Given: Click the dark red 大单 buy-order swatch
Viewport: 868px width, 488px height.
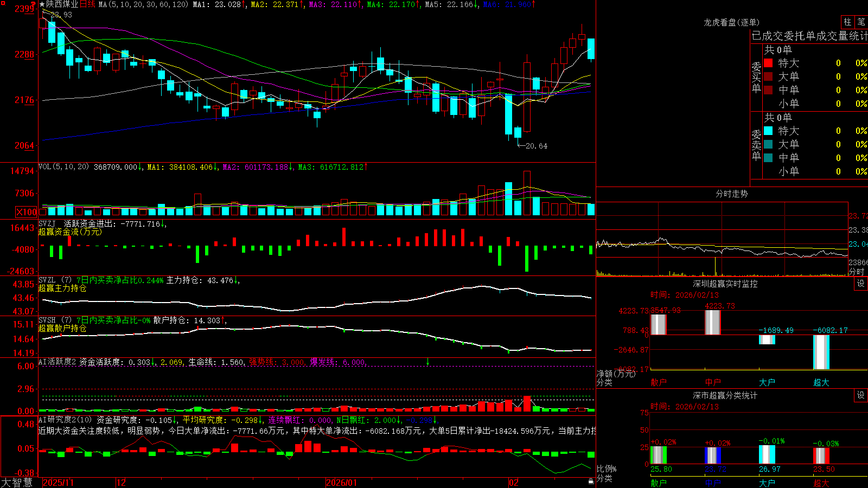Looking at the screenshot, I should point(768,76).
